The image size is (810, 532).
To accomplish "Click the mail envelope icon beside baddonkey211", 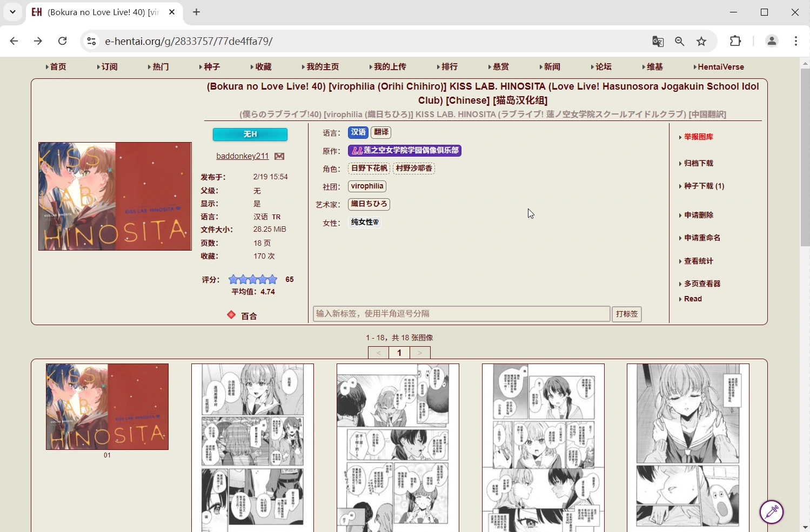I will click(x=279, y=156).
